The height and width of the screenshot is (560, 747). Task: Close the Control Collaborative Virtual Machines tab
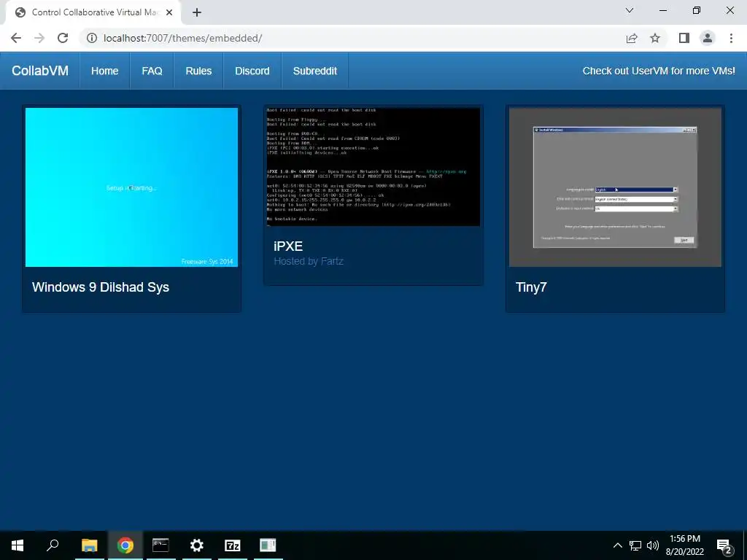(x=169, y=12)
